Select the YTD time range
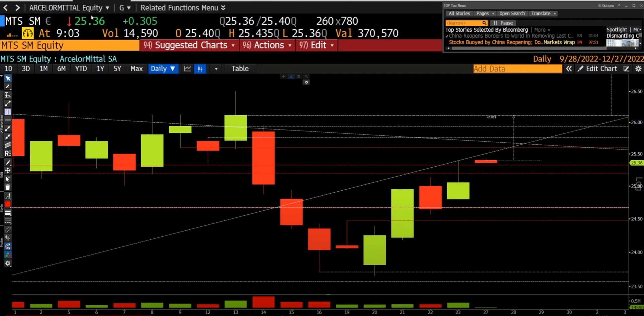644x316 pixels. pos(81,69)
